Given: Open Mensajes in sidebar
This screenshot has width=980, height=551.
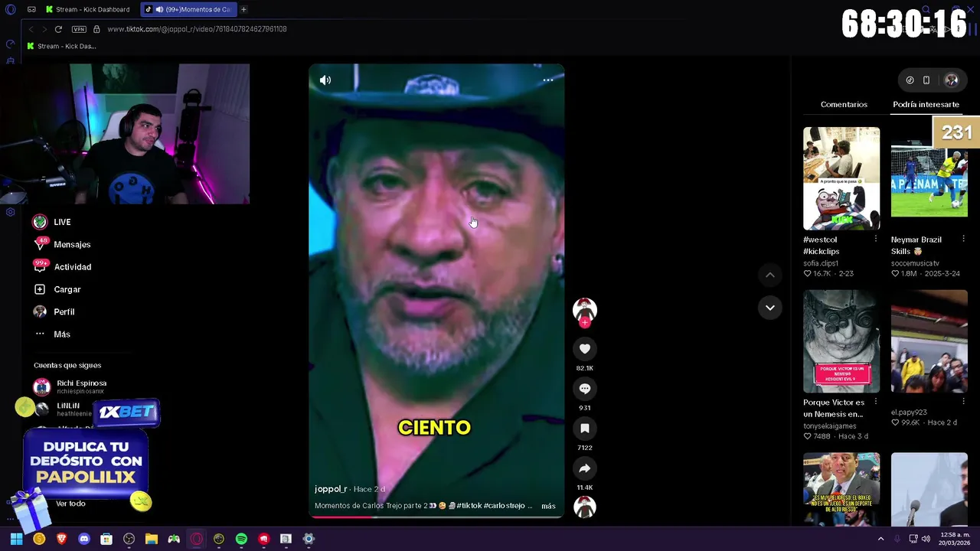Looking at the screenshot, I should (x=62, y=244).
